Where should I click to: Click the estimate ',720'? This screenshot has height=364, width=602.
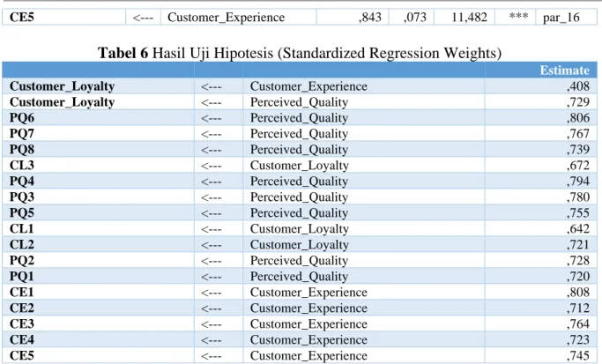pos(578,277)
